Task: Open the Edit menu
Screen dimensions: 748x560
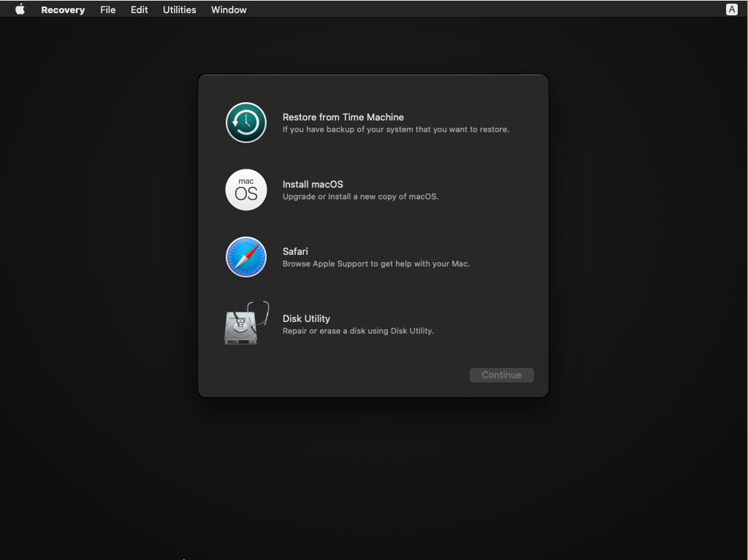Action: tap(140, 9)
